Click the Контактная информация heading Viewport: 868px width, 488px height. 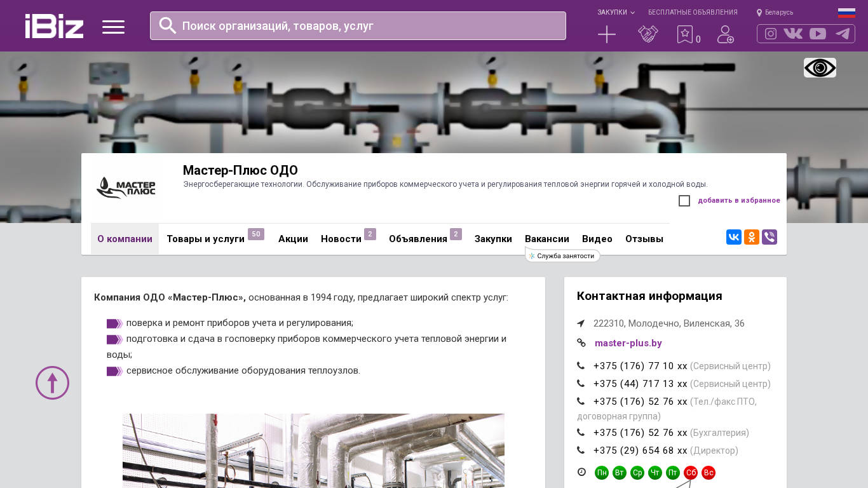point(649,296)
